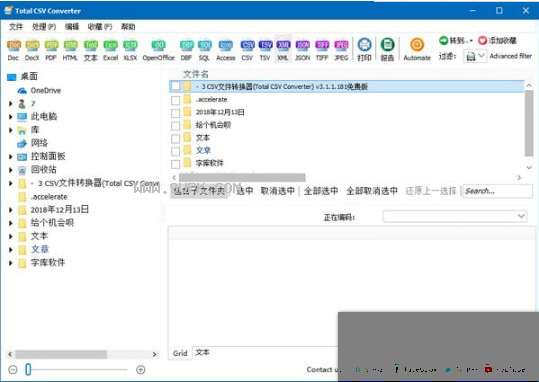Viewport: 539px width, 382px height.
Task: Open the 文件 menu
Action: [x=16, y=26]
